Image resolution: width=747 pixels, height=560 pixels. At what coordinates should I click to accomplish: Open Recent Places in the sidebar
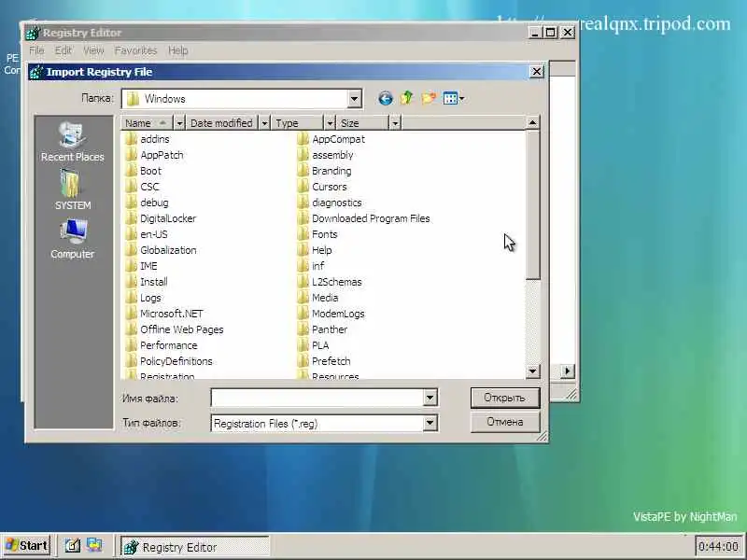point(73,142)
